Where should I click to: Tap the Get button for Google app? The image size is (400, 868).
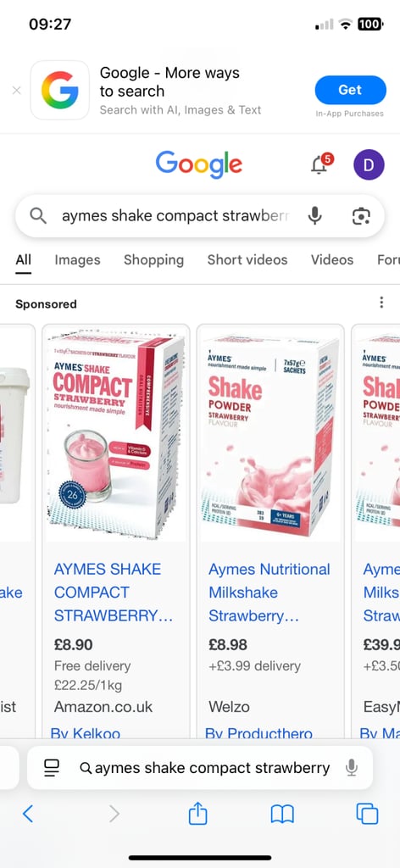point(350,90)
